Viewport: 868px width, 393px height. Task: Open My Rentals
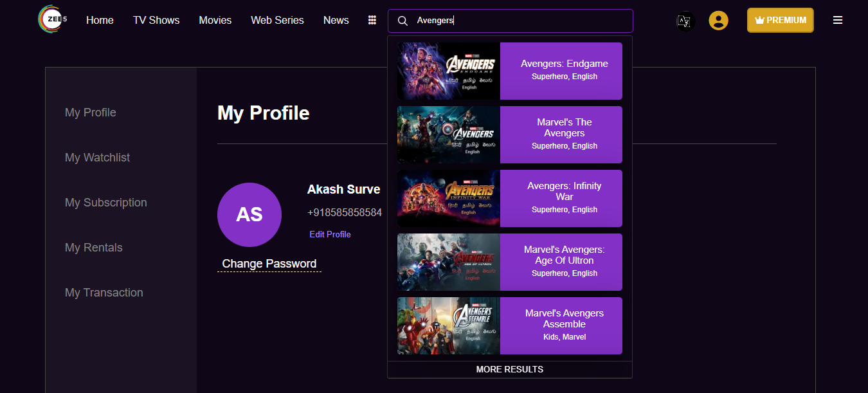pyautogui.click(x=94, y=248)
